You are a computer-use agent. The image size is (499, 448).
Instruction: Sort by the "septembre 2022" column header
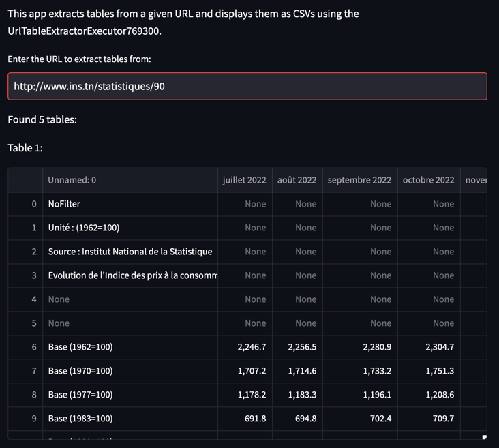tap(359, 180)
